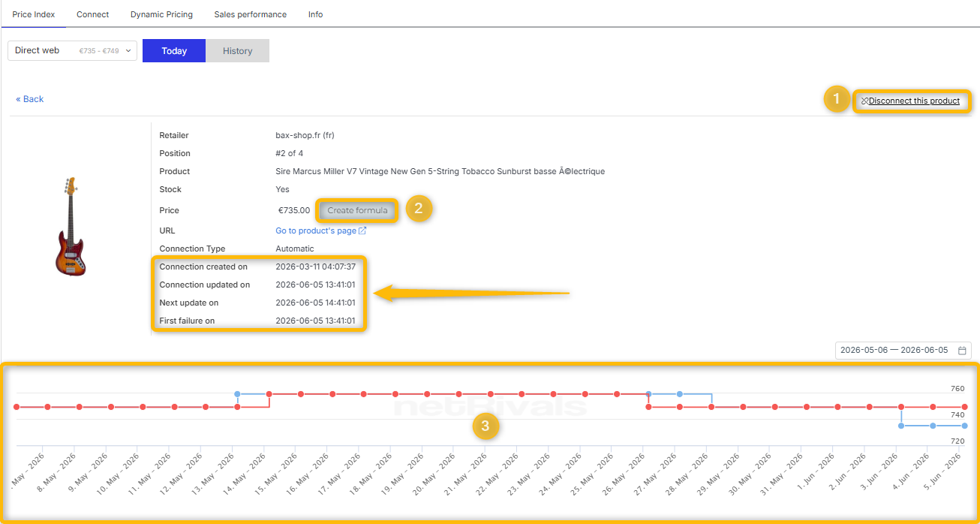
Task: Click the Disconnect this product link
Action: [914, 101]
